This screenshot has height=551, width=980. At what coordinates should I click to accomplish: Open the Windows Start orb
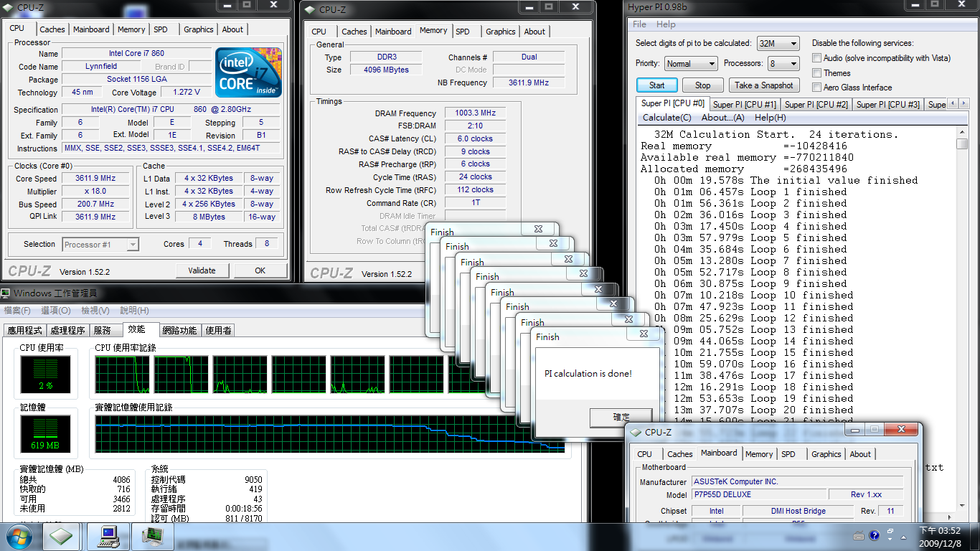pyautogui.click(x=19, y=536)
